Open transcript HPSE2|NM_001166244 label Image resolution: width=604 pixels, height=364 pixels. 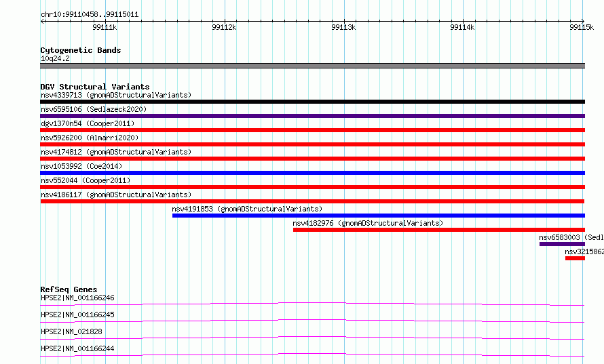77,348
